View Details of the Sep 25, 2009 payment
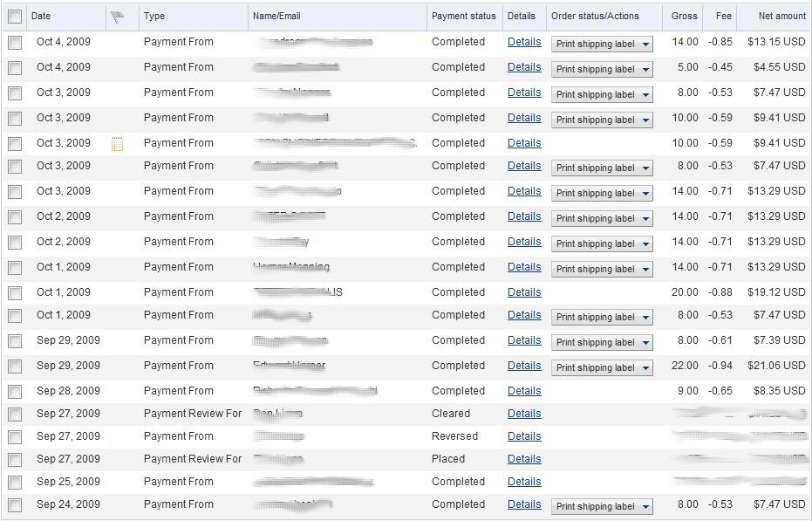The height and width of the screenshot is (521, 812). (x=524, y=482)
